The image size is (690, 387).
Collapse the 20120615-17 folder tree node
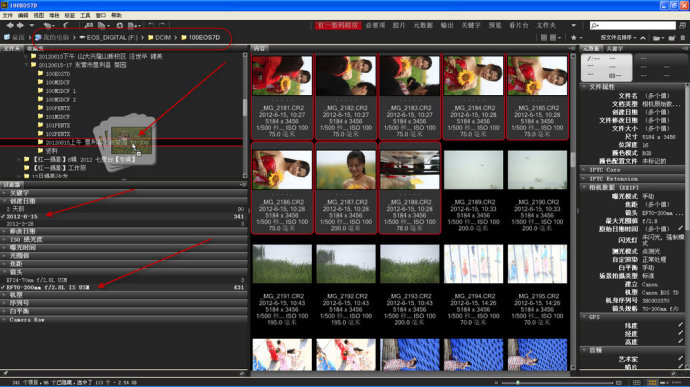tap(26, 65)
